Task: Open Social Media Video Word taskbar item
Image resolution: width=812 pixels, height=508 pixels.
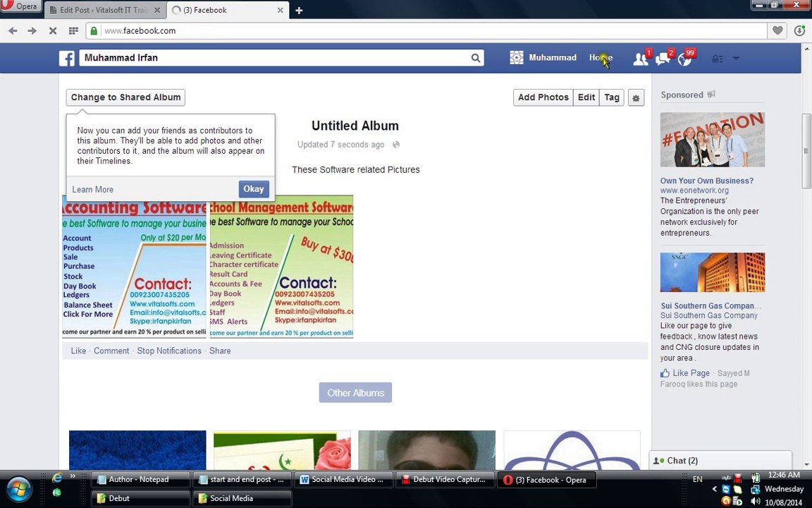Action: pyautogui.click(x=343, y=480)
